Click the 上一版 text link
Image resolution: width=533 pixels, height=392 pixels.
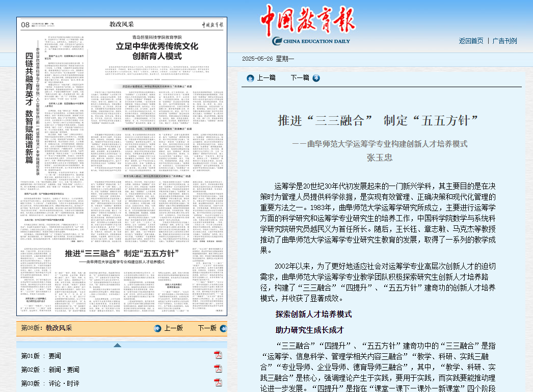click(173, 328)
